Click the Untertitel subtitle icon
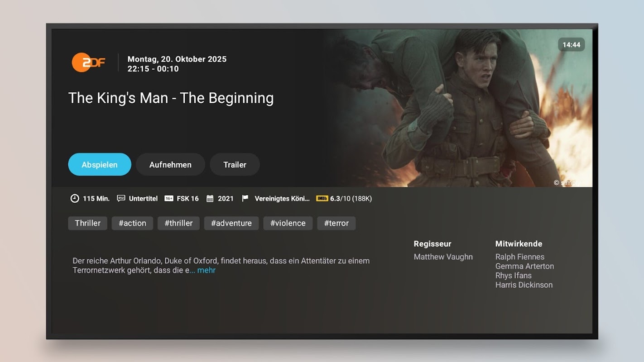Viewport: 644px width, 362px height. pyautogui.click(x=121, y=198)
